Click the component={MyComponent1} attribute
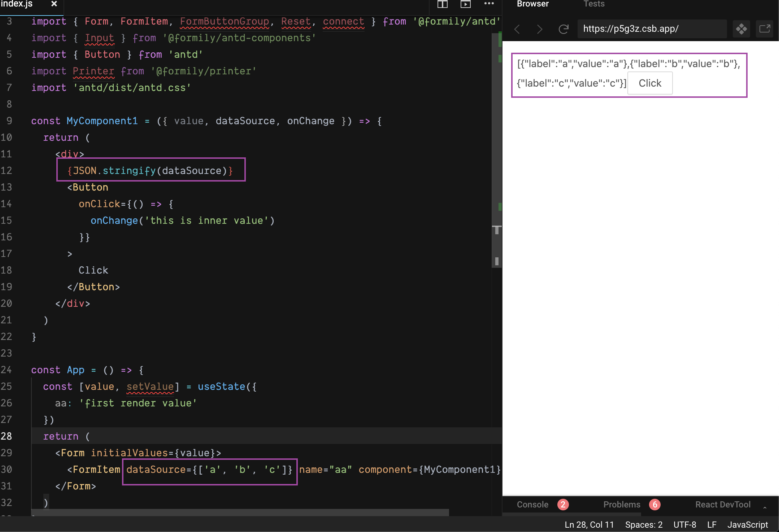Screen dimensions: 779x532 pyautogui.click(x=430, y=470)
